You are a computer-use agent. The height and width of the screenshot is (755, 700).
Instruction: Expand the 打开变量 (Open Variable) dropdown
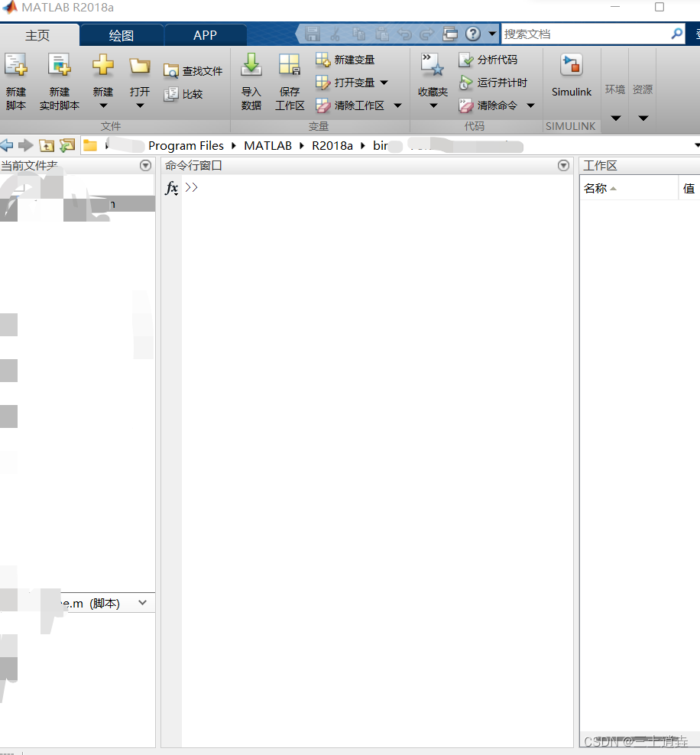pos(384,83)
